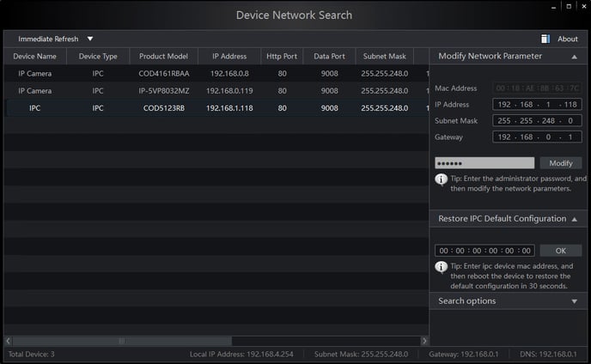Viewport: 591px width, 364px height.
Task: Click Local IP Address 192.168.4.254 status
Action: click(241, 355)
